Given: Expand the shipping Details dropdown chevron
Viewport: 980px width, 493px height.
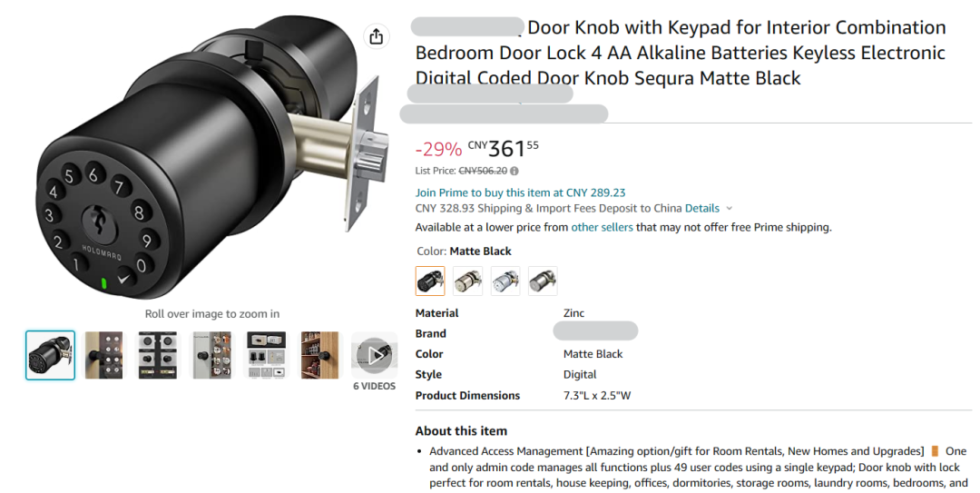Looking at the screenshot, I should (729, 209).
